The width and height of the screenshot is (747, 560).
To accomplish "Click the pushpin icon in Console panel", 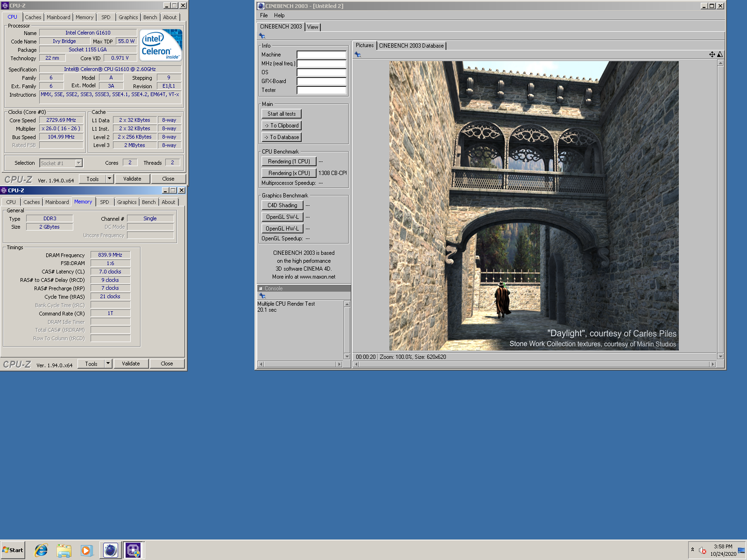I will click(x=262, y=296).
